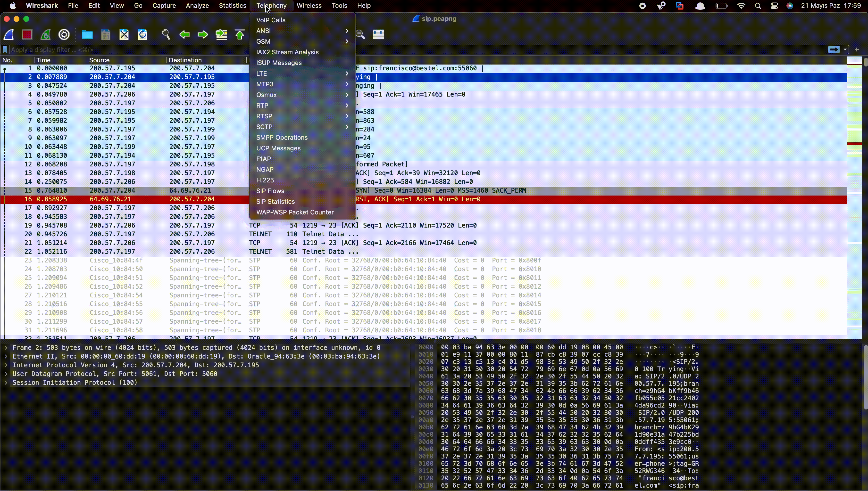Open the Capture menu in menu bar
The image size is (868, 491).
(164, 6)
